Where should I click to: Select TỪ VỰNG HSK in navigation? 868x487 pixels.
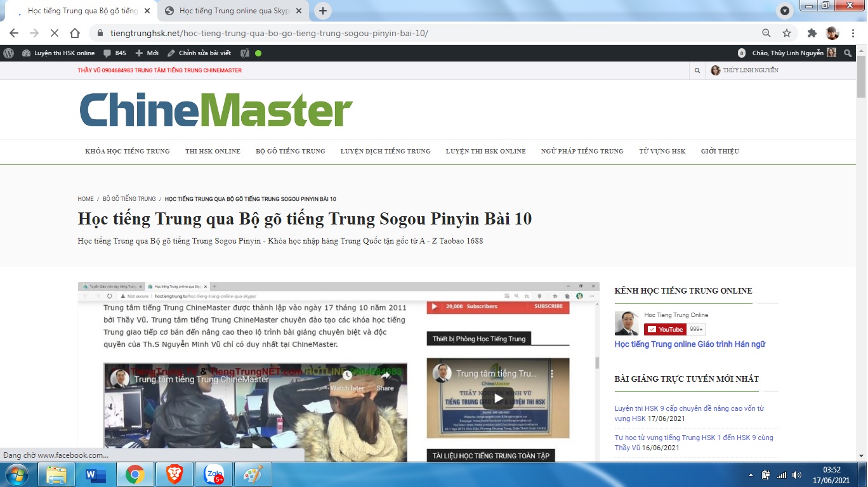[x=662, y=151]
